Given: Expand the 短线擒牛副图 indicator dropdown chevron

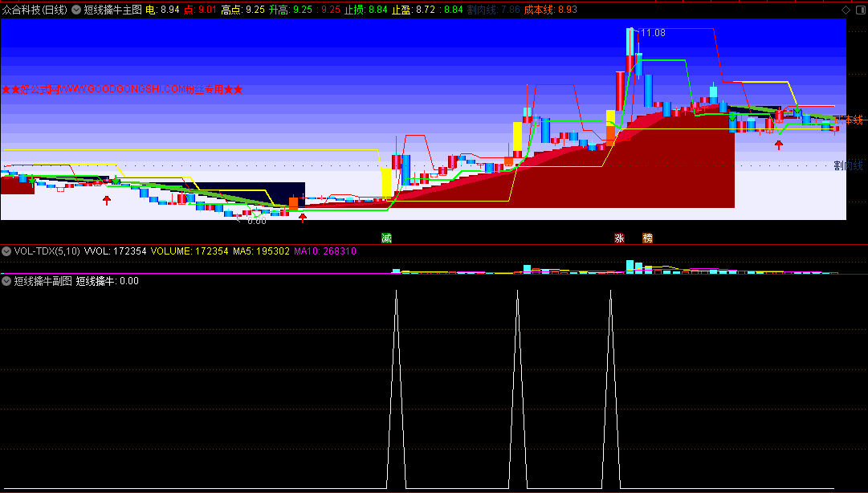Looking at the screenshot, I should click(6, 281).
